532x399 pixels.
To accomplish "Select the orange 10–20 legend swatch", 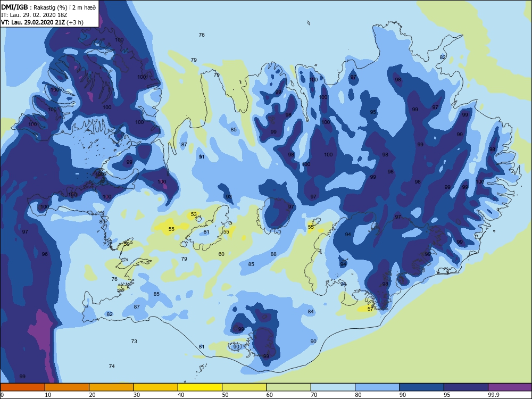I will click(x=67, y=387).
